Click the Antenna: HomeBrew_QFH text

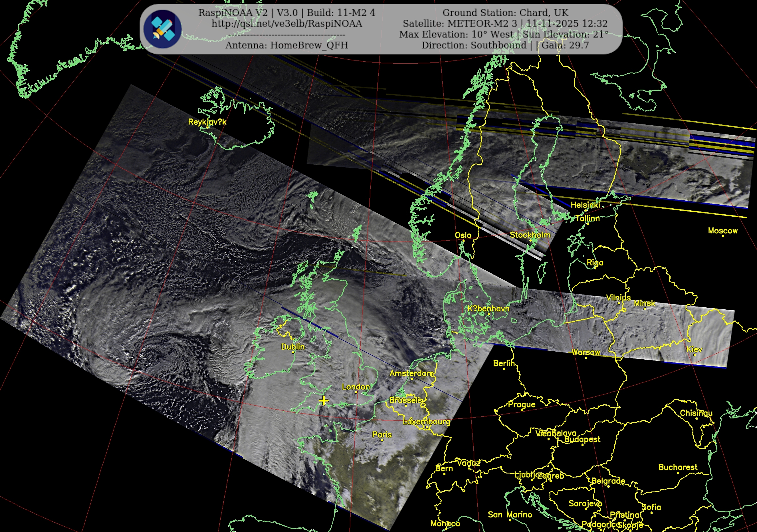click(286, 45)
